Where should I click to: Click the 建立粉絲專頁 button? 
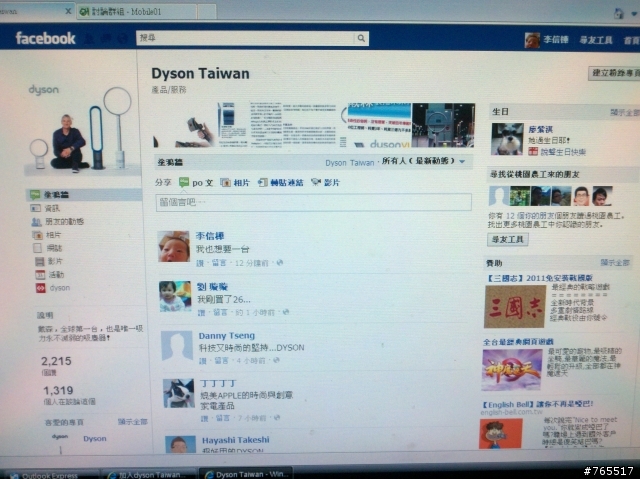[614, 73]
